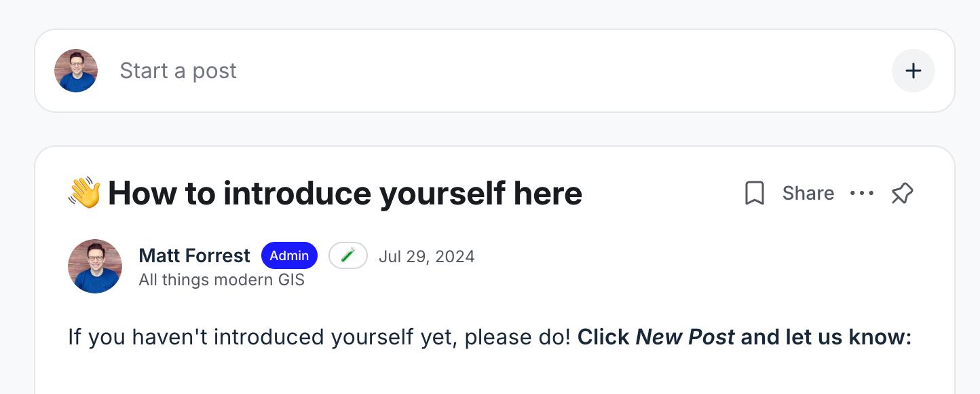The image size is (980, 394).
Task: Bookmark the introduce yourself post
Action: [755, 194]
